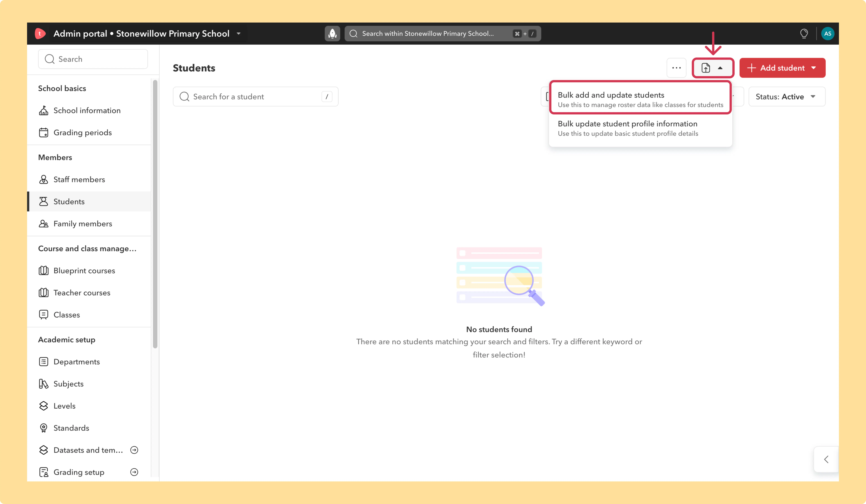Click the Classes icon
Viewport: 866px width, 504px height.
coord(44,315)
